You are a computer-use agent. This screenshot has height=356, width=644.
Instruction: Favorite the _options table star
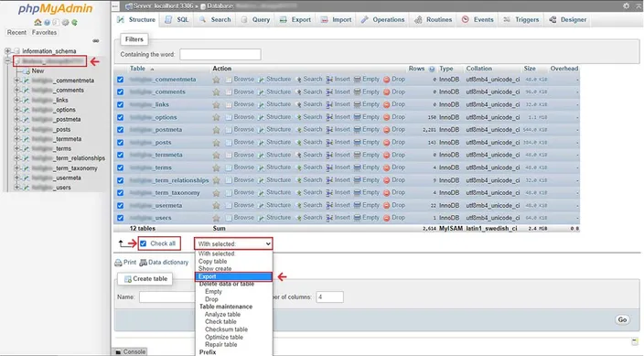216,117
